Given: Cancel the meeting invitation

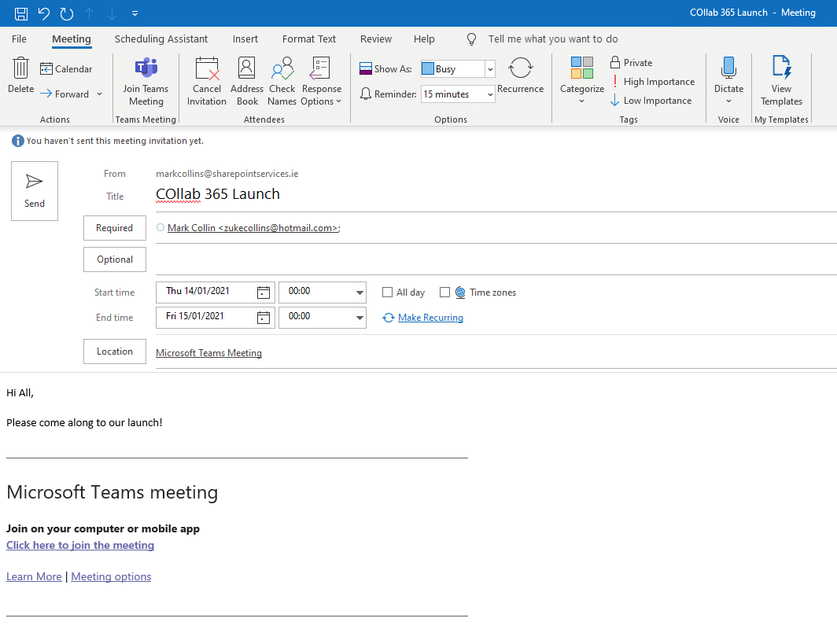Looking at the screenshot, I should (x=207, y=82).
